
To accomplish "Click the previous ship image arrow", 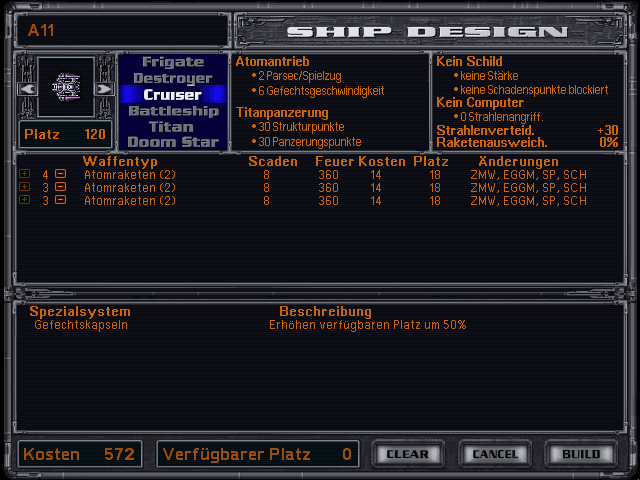I will [27, 89].
